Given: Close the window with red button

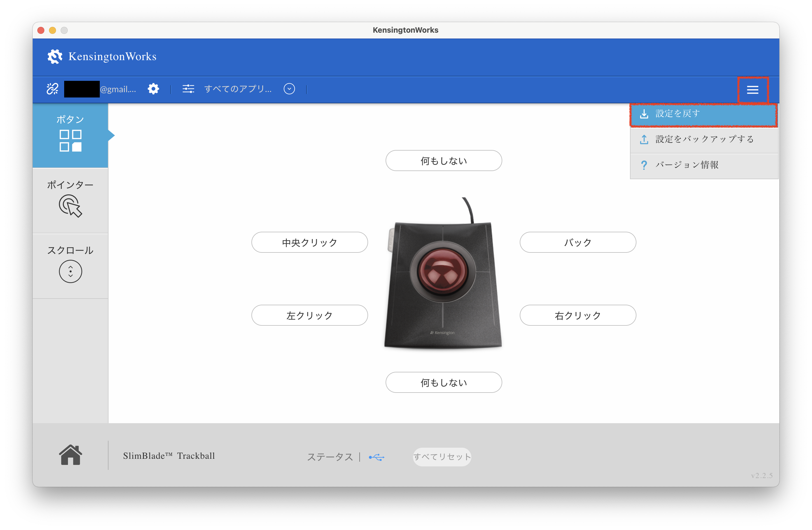Looking at the screenshot, I should click(x=41, y=30).
